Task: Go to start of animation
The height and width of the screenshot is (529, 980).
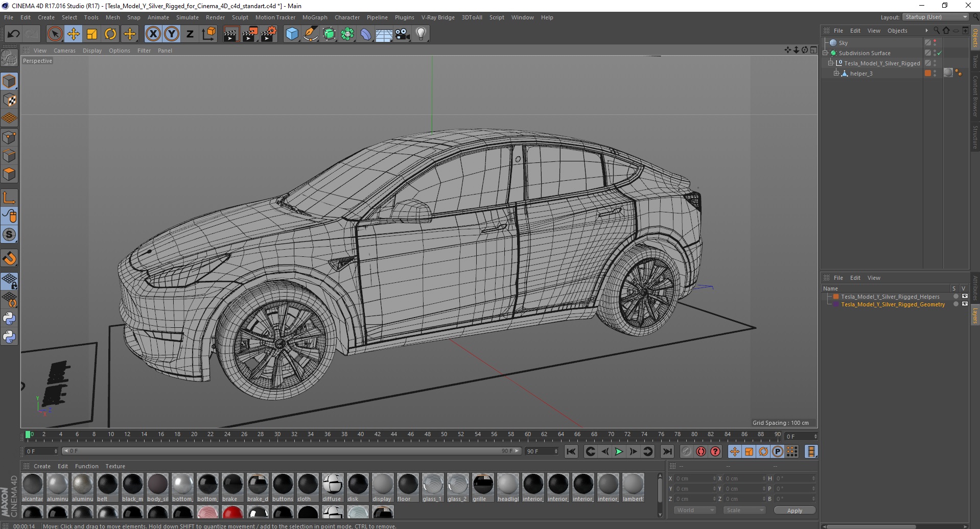Action: tap(571, 451)
